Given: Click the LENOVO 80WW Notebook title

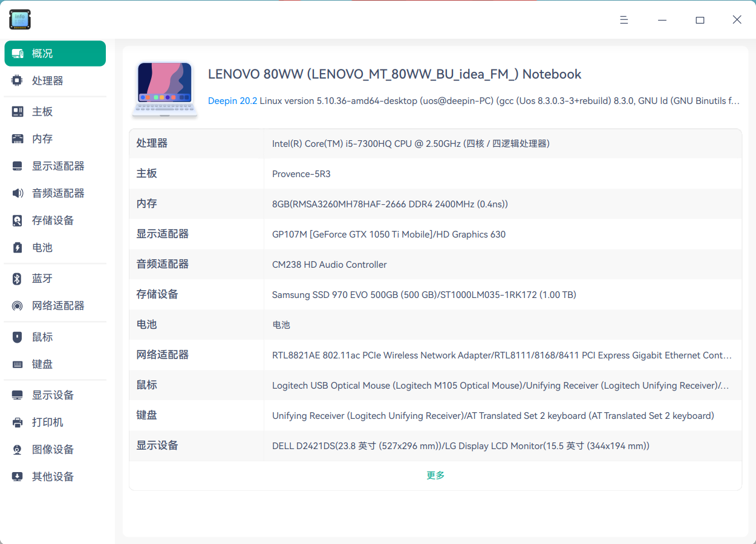Looking at the screenshot, I should pyautogui.click(x=395, y=74).
